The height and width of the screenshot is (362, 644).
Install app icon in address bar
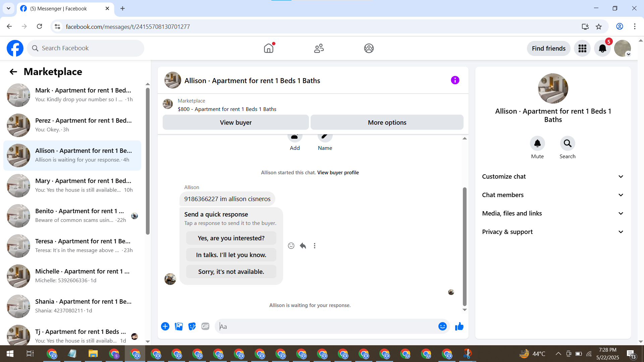[x=585, y=26]
